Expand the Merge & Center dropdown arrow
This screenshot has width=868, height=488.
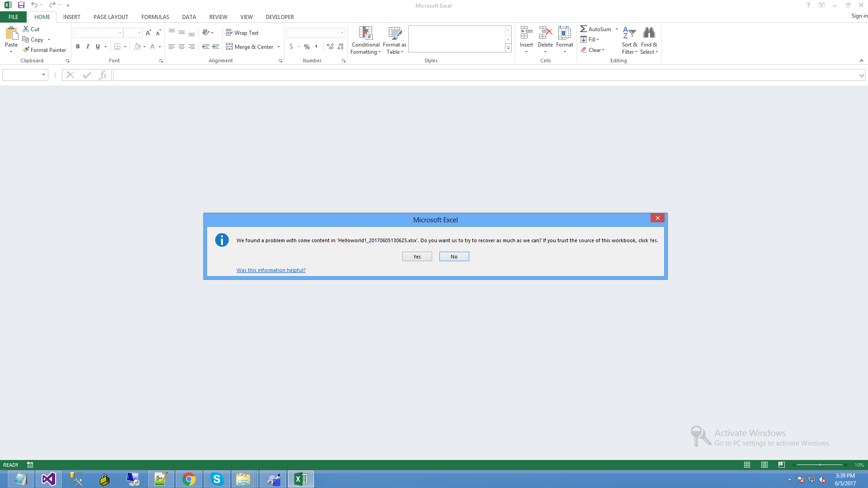[x=279, y=47]
